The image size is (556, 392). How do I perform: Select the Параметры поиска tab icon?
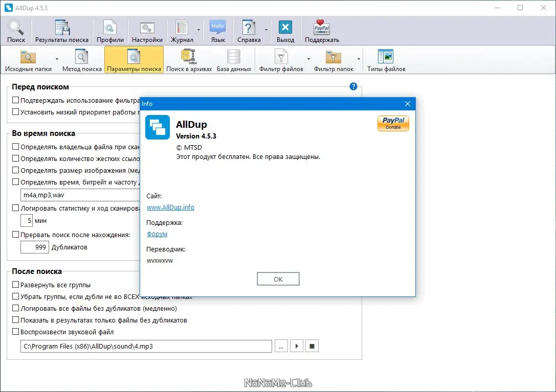(x=134, y=57)
